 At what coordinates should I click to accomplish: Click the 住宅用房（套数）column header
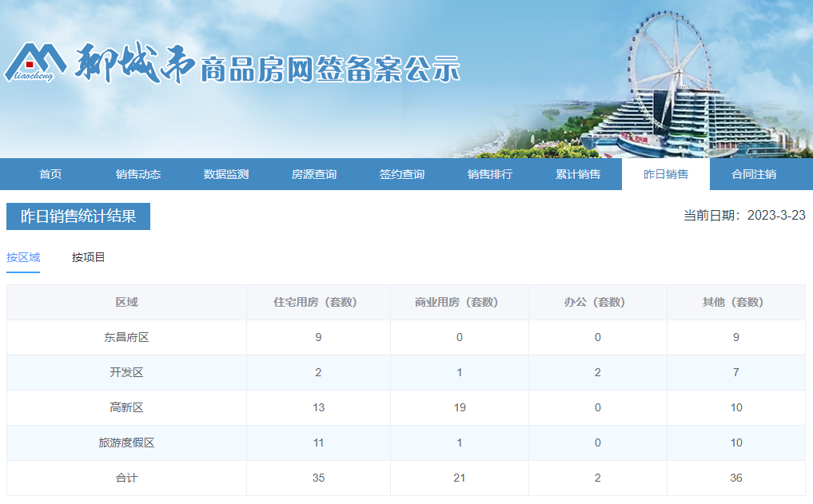coord(318,302)
